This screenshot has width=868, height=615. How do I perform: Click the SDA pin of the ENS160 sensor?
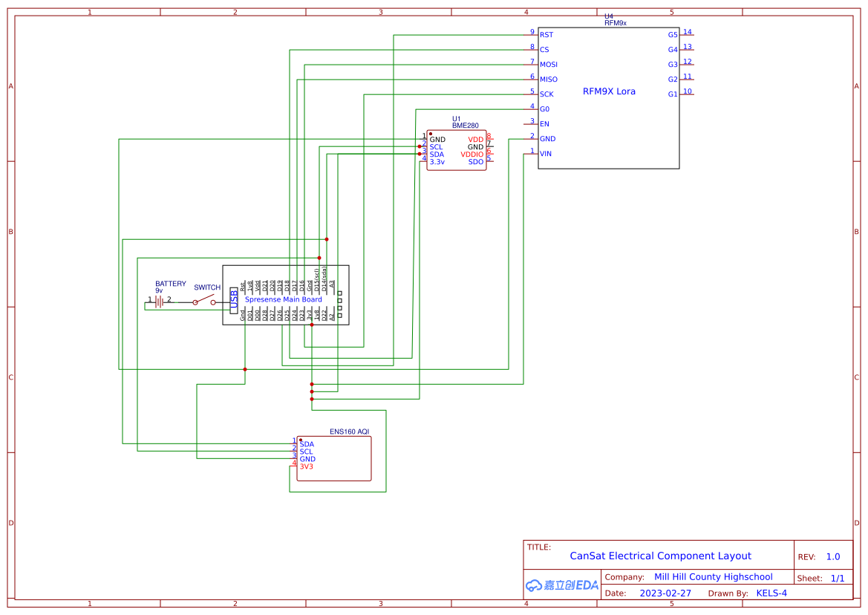(306, 444)
